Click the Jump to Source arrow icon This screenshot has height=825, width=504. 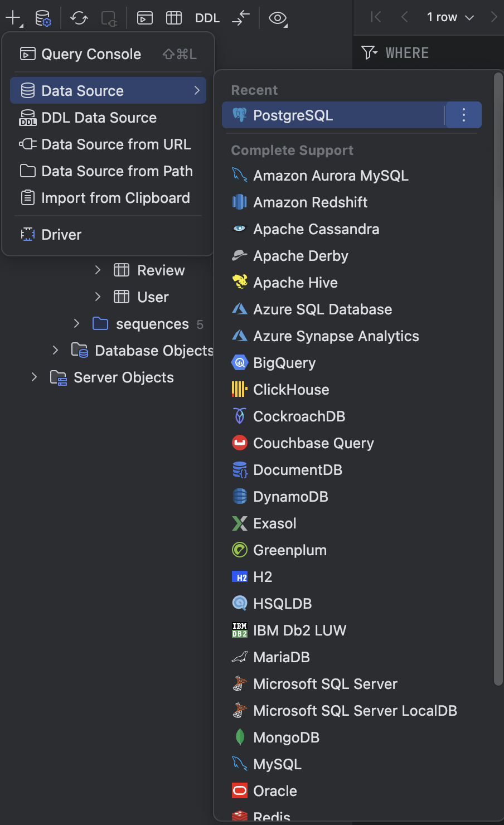tap(241, 18)
